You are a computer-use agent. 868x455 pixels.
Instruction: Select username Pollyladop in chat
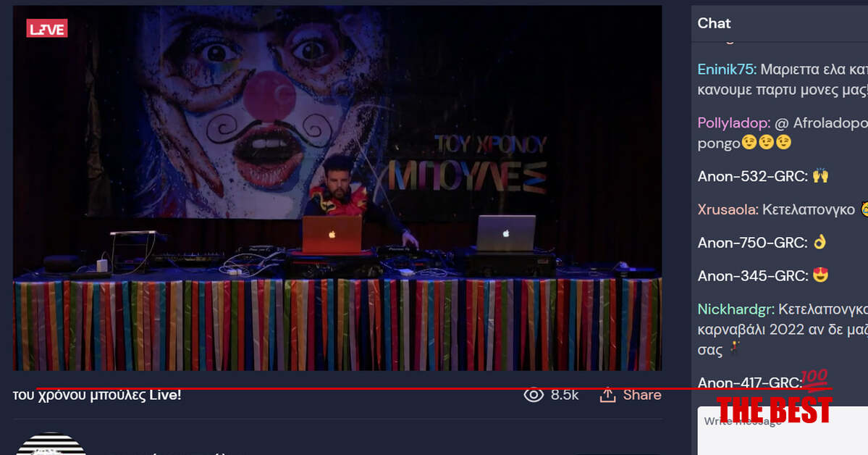(733, 122)
